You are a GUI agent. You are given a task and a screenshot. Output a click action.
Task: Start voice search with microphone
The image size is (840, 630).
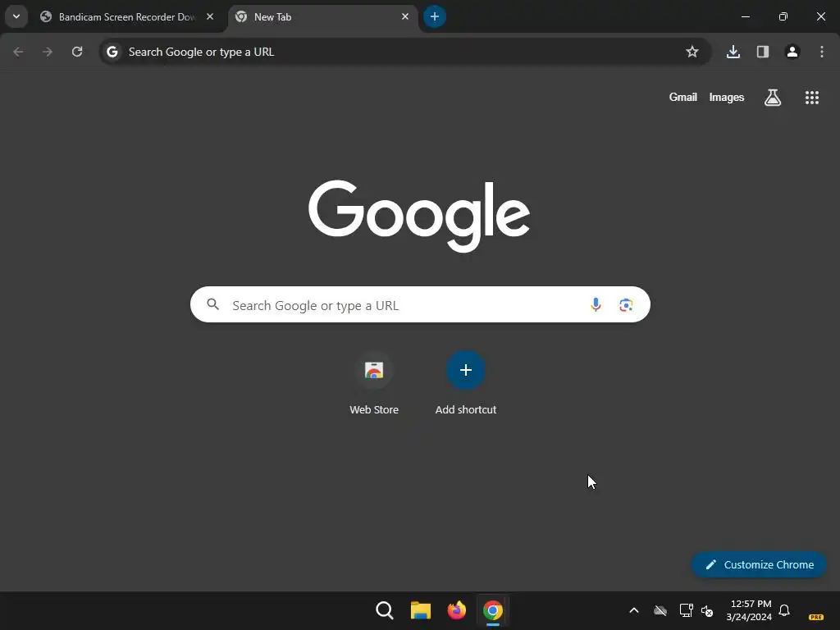[x=596, y=305]
